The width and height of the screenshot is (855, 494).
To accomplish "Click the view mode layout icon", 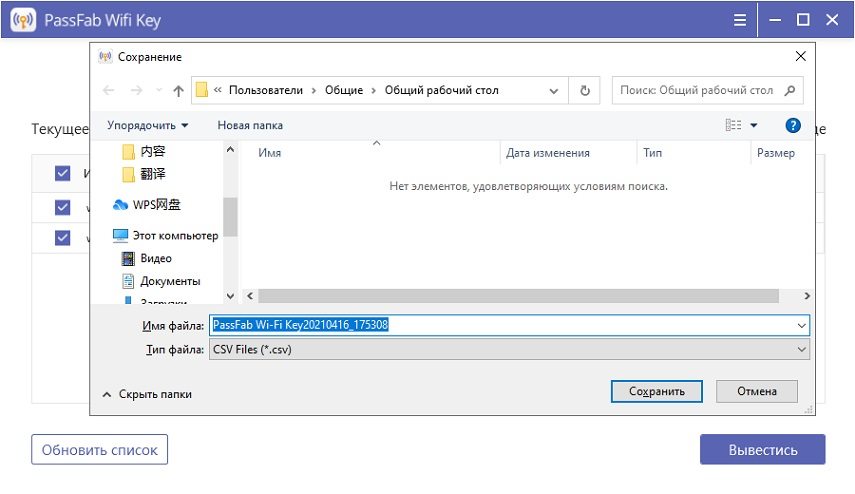I will 734,125.
